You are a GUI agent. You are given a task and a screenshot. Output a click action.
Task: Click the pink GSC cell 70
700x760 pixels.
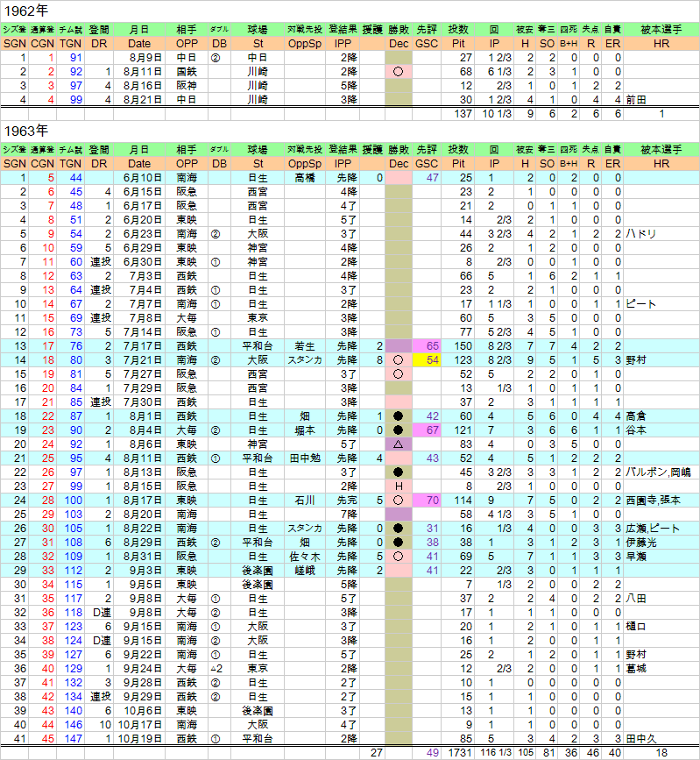(427, 501)
